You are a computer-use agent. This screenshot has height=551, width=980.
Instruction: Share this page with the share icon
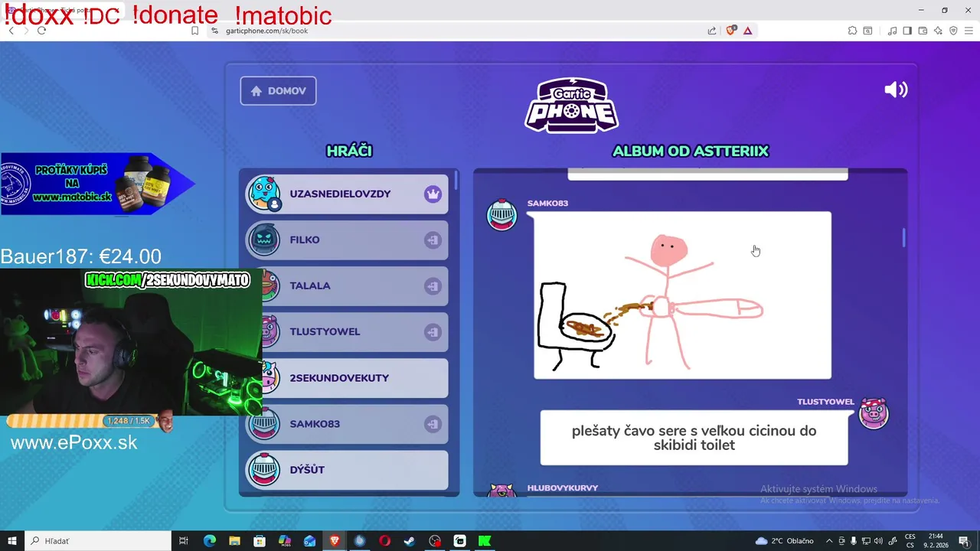pos(712,31)
